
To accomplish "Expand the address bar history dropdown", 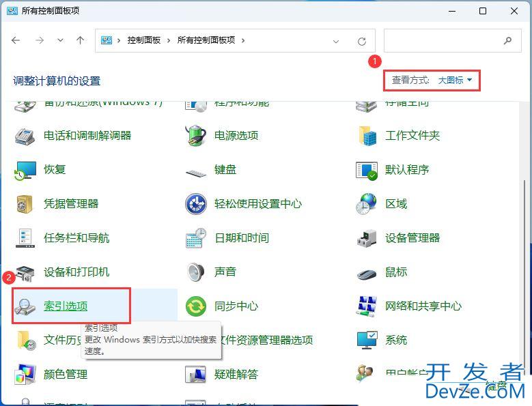I will [x=336, y=42].
